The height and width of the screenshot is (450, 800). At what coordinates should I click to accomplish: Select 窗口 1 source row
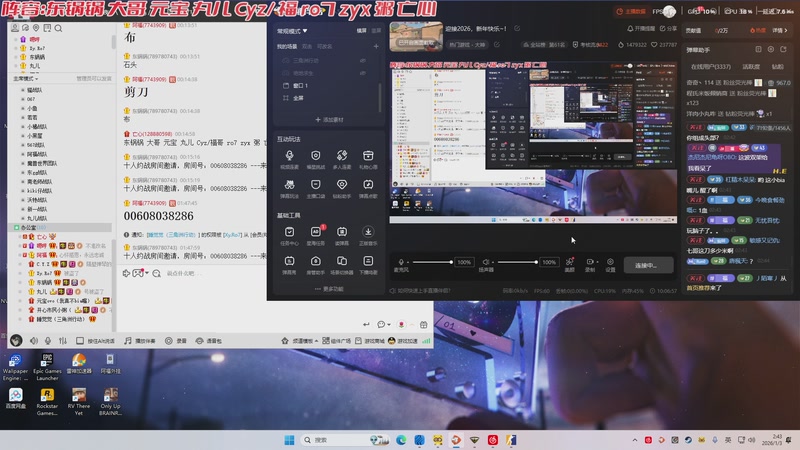[329, 85]
